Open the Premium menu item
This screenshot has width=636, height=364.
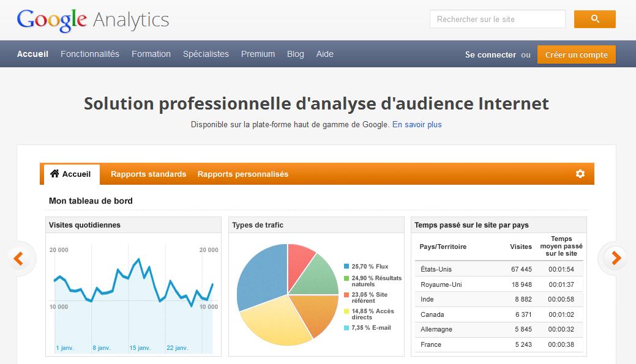[258, 54]
